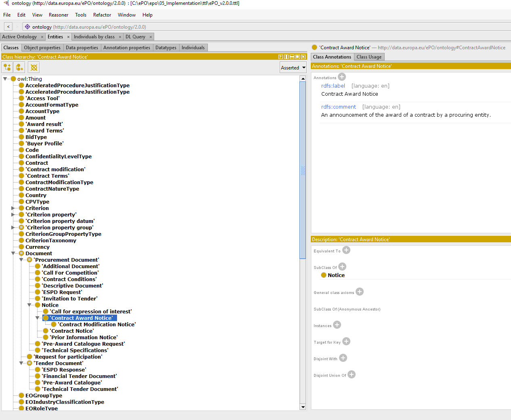
Task: Switch to the Individuals tab
Action: pyautogui.click(x=193, y=48)
